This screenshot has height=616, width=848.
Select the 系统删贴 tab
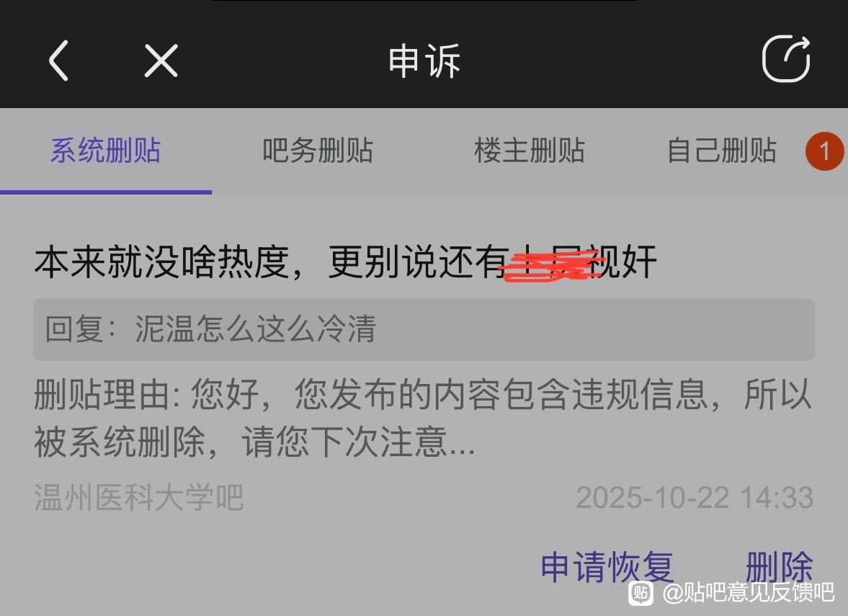click(105, 150)
